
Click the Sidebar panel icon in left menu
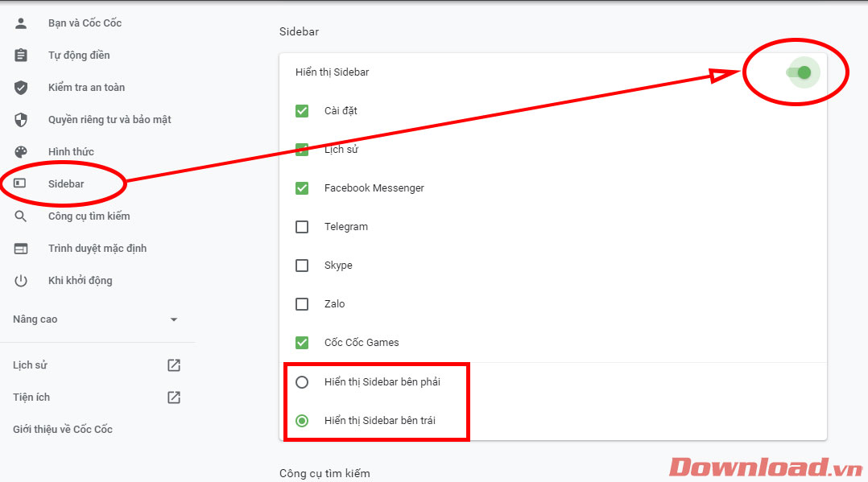click(x=20, y=183)
